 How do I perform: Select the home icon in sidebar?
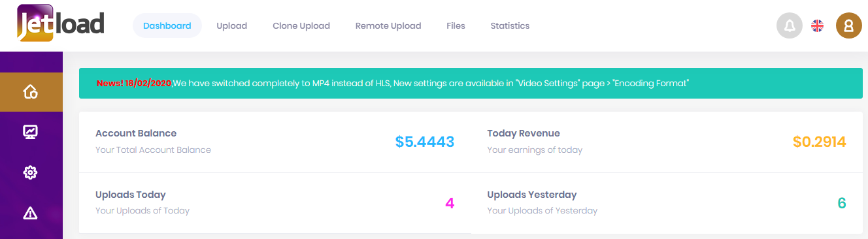(x=31, y=92)
